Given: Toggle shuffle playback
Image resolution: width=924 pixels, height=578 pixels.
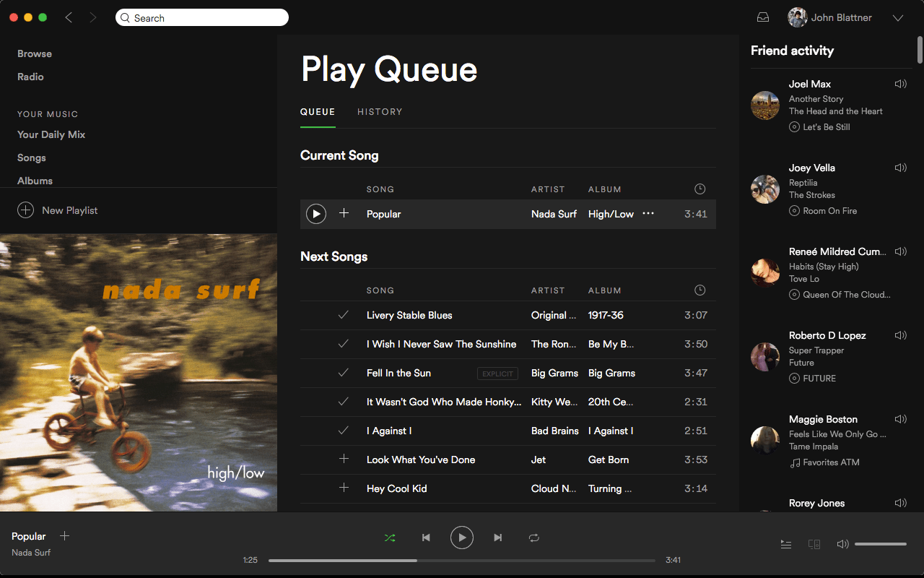Looking at the screenshot, I should click(390, 538).
